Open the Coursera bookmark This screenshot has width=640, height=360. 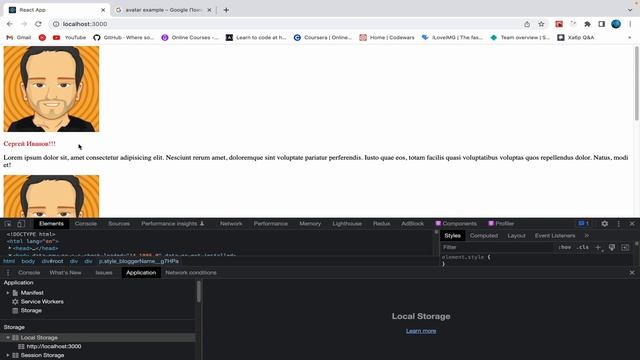[323, 38]
